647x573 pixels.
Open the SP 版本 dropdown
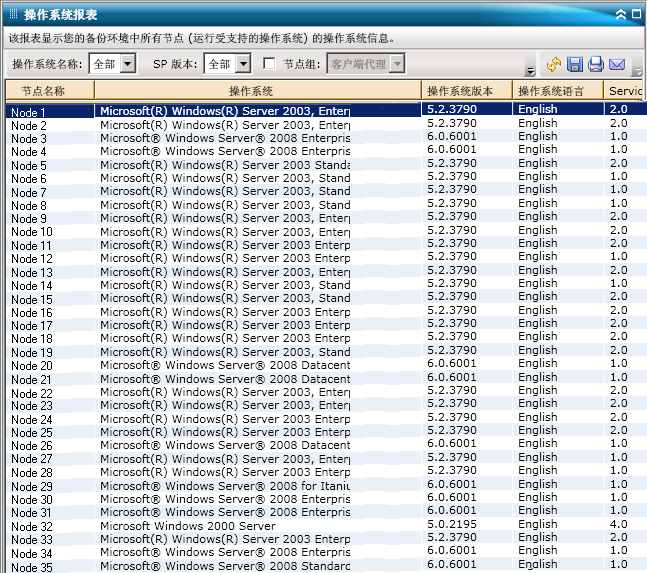pos(243,64)
